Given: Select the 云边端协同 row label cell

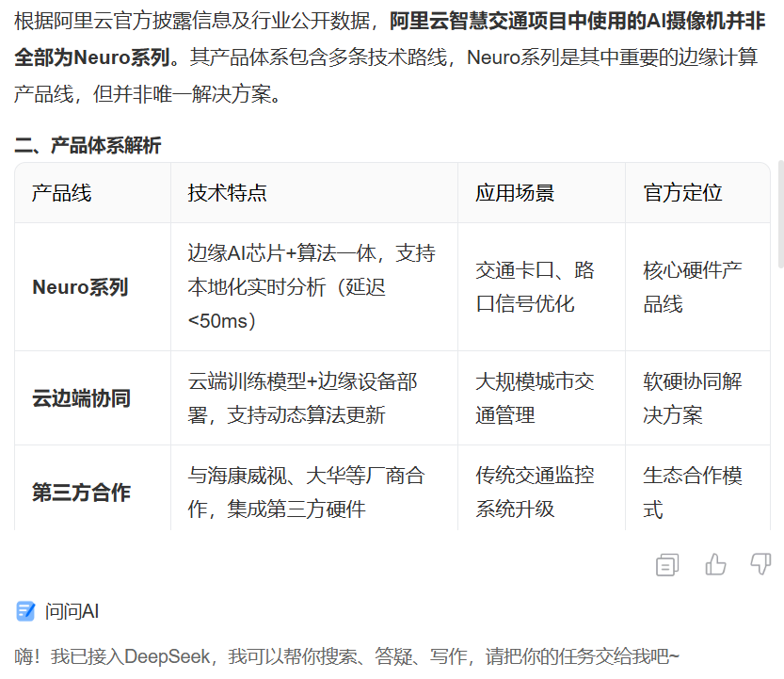Looking at the screenshot, I should coord(92,398).
